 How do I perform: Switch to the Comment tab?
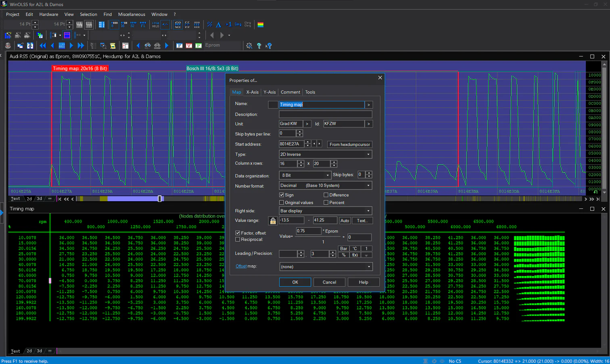coord(290,92)
